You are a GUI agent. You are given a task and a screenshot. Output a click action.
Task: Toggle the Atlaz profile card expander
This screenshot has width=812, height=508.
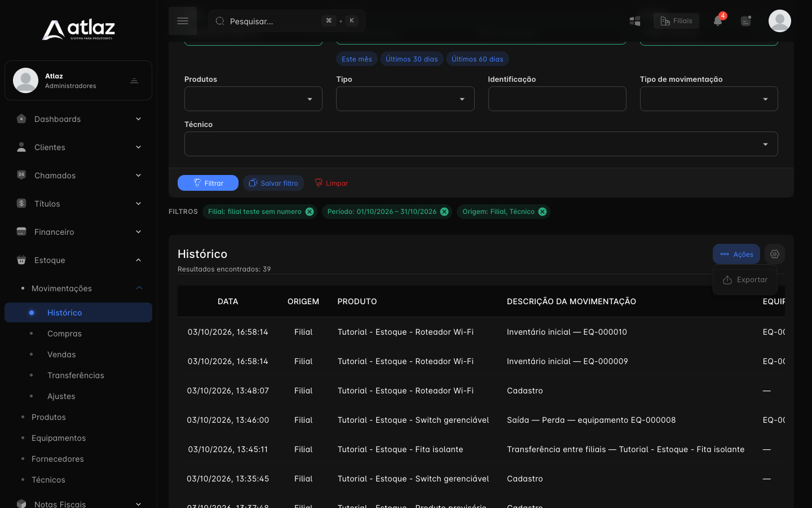tap(134, 81)
